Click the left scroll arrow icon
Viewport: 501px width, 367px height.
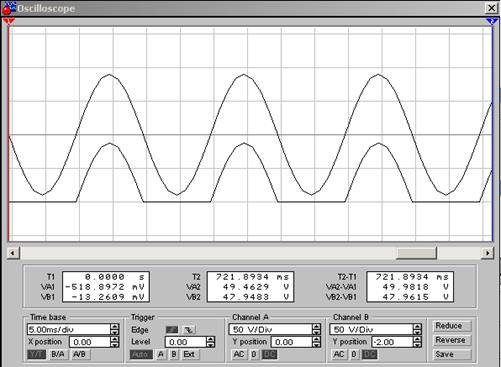point(13,253)
